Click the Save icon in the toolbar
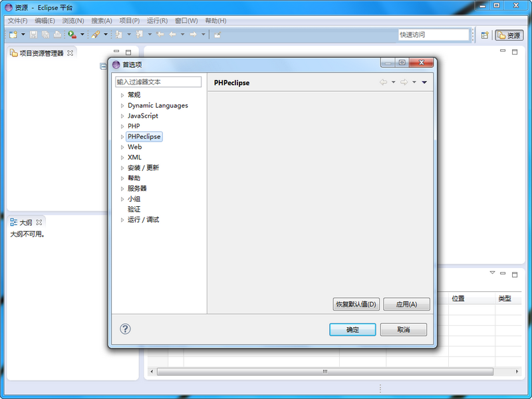Image resolution: width=532 pixels, height=399 pixels. pos(34,34)
